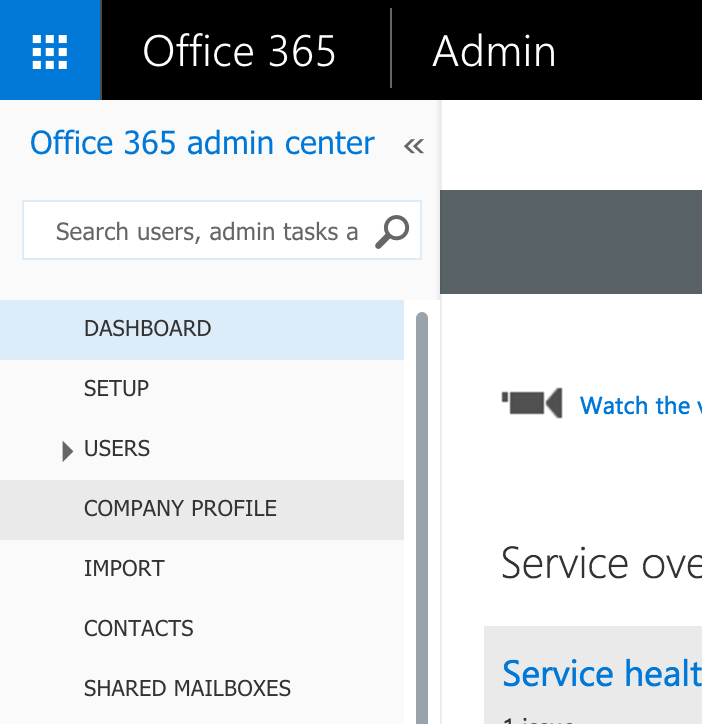Open the Office 365 home link
702x724 pixels.
[239, 51]
